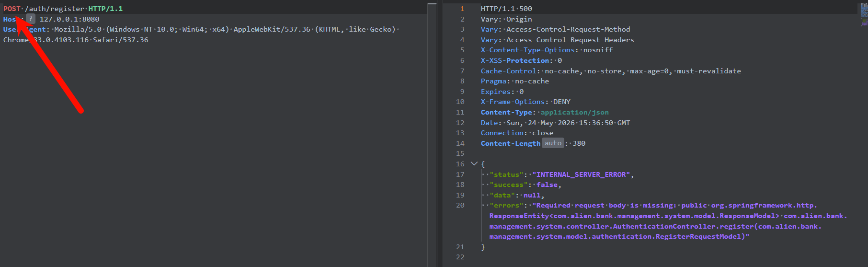Click the Expires header name
868x267 pixels.
click(496, 92)
